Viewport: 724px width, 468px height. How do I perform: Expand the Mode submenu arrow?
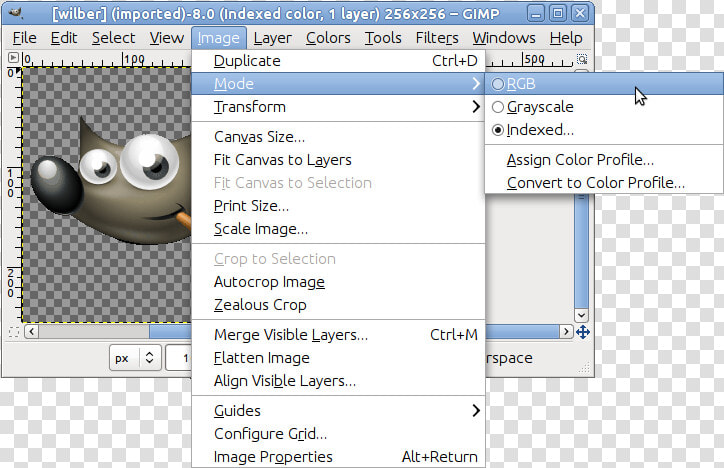pyautogui.click(x=476, y=84)
